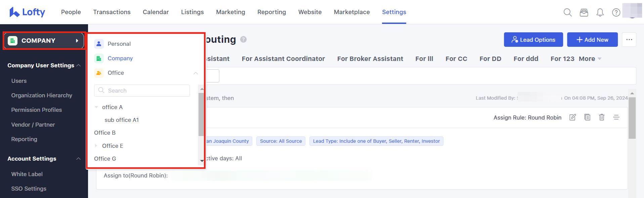
Task: Collapse the office A tree node
Action: pos(96,107)
